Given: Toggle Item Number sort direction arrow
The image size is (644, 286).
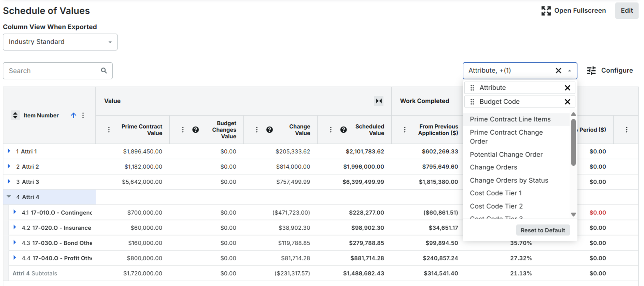Looking at the screenshot, I should pos(73,116).
